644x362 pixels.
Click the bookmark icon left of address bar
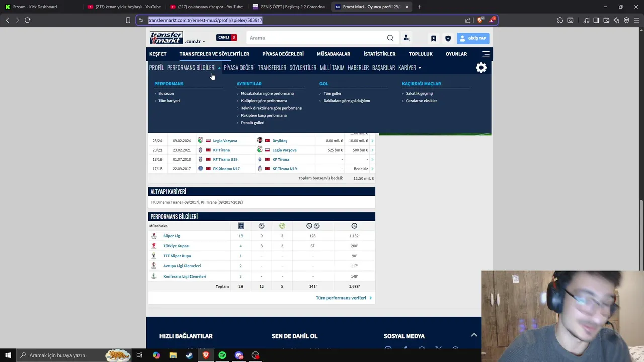click(128, 20)
